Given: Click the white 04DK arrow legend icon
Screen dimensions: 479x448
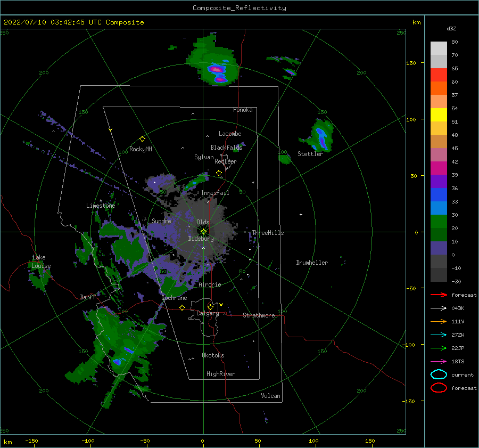Looking at the screenshot, I should tap(439, 308).
